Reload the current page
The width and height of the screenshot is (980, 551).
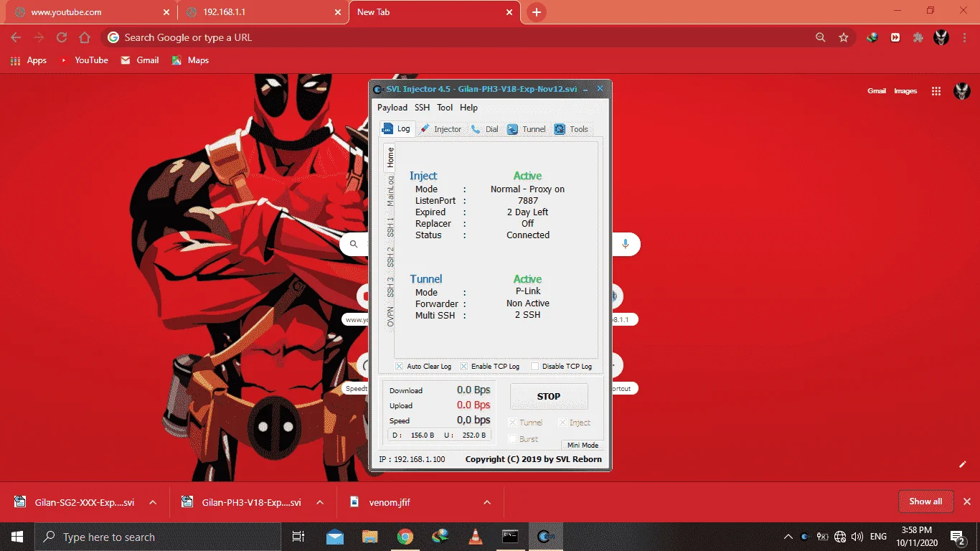click(x=62, y=37)
